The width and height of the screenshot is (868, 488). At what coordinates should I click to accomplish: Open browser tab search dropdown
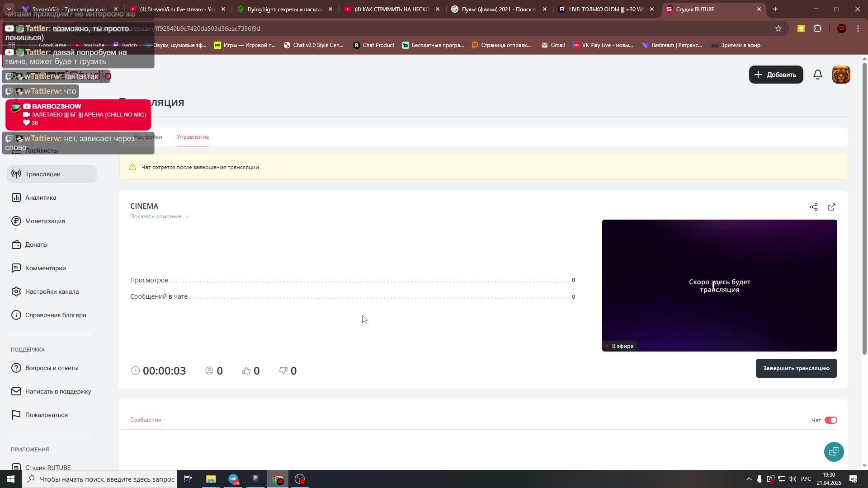9,9
